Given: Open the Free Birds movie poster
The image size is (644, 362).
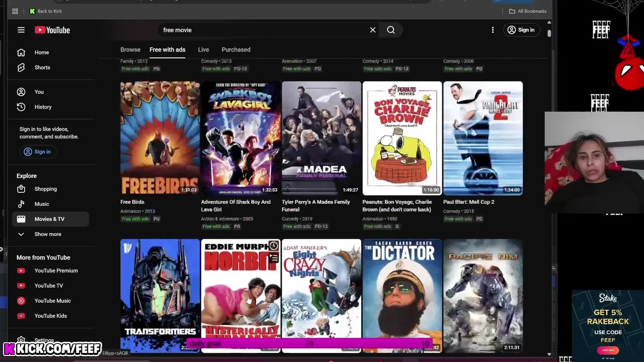Looking at the screenshot, I should pos(160,138).
